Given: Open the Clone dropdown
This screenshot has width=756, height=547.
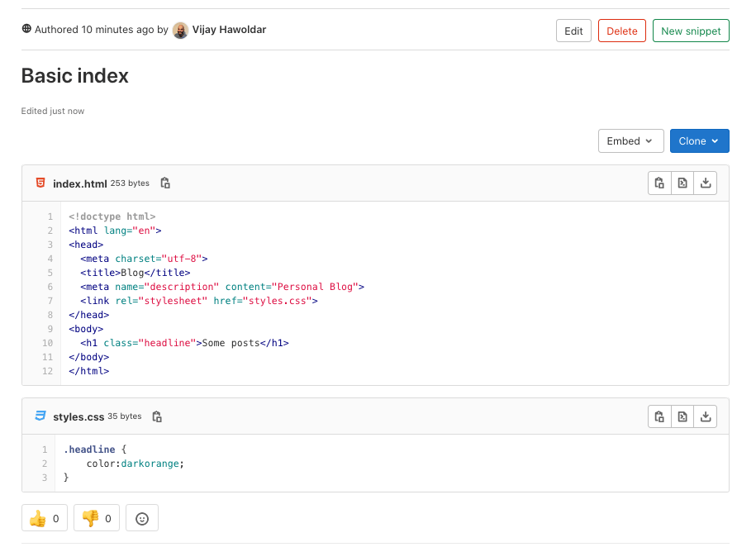Looking at the screenshot, I should [x=699, y=141].
